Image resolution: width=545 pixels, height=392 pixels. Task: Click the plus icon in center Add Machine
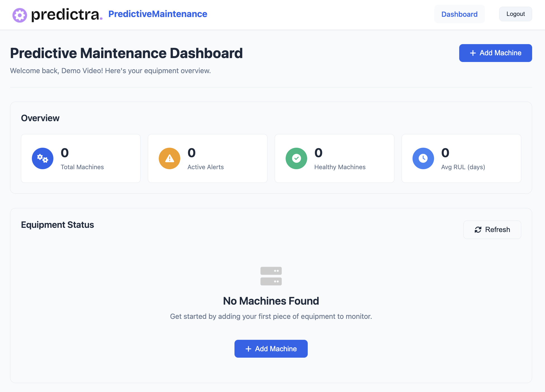[248, 349]
